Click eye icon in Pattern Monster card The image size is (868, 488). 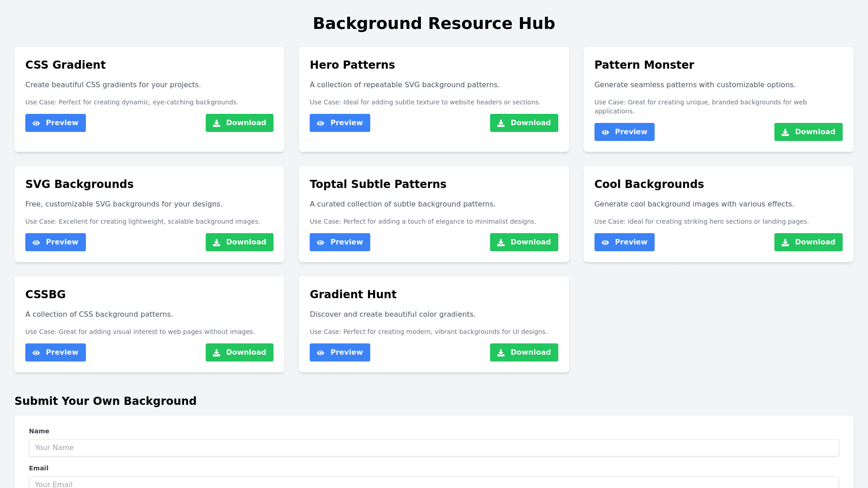[x=605, y=132]
